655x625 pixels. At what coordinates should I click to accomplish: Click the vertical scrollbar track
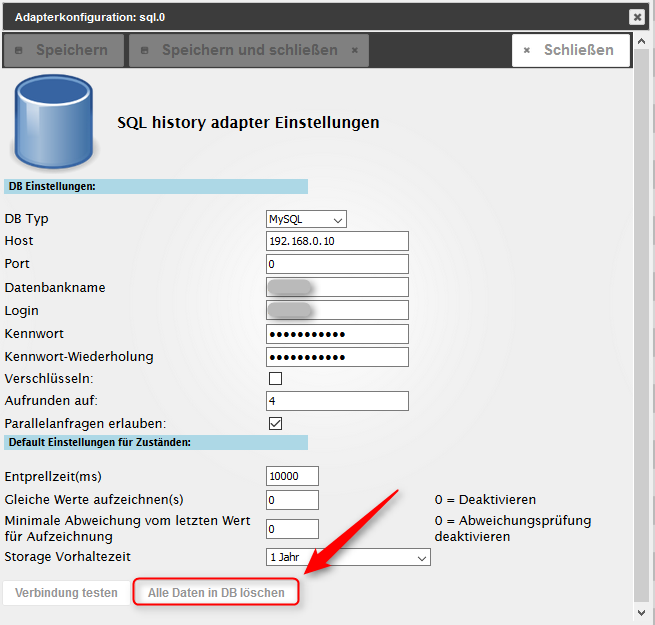[641, 326]
